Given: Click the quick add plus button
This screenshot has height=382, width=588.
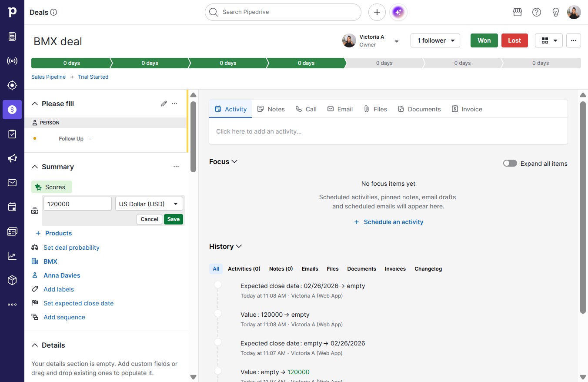Looking at the screenshot, I should (x=377, y=12).
